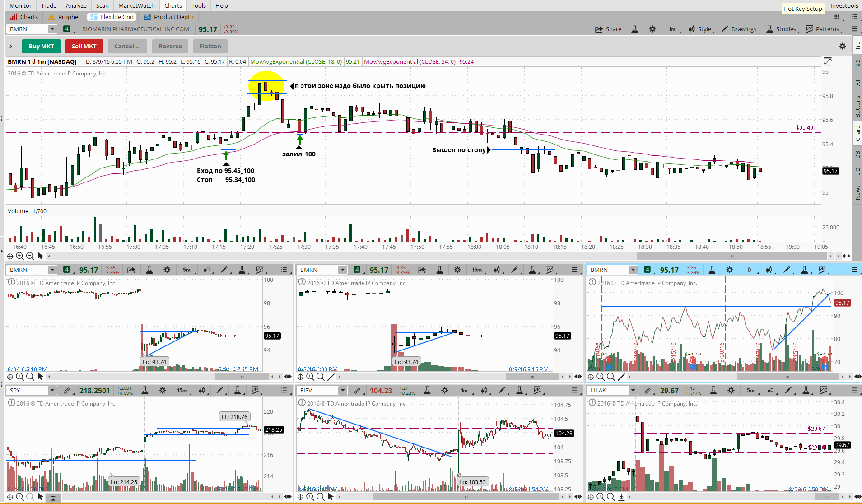The image size is (862, 504).
Task: Open the MarketWatch tab
Action: 136,5
